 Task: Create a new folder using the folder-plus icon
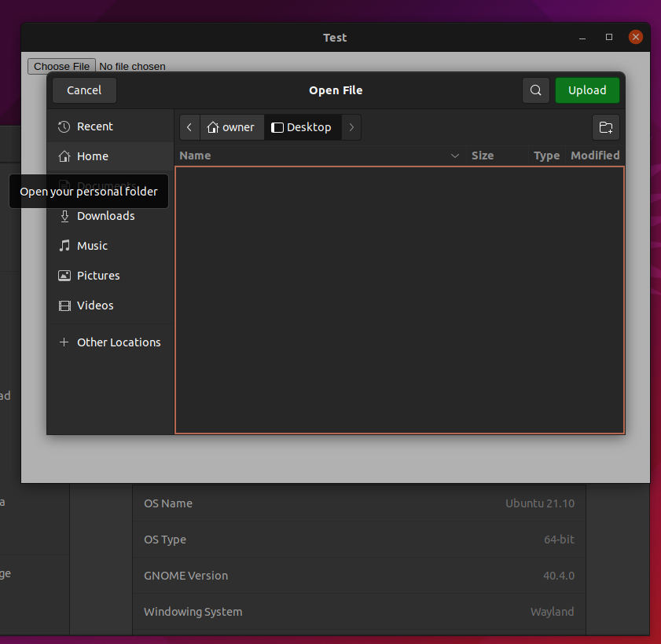(x=606, y=127)
